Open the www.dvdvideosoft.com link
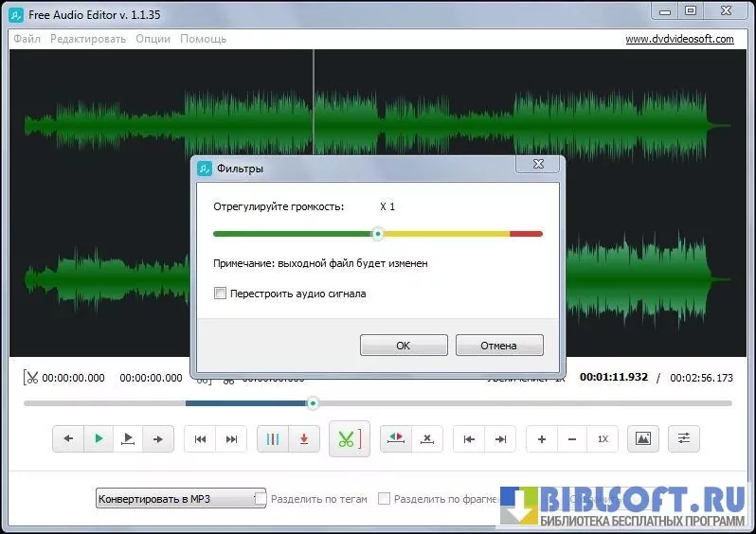The height and width of the screenshot is (534, 756). [x=679, y=39]
